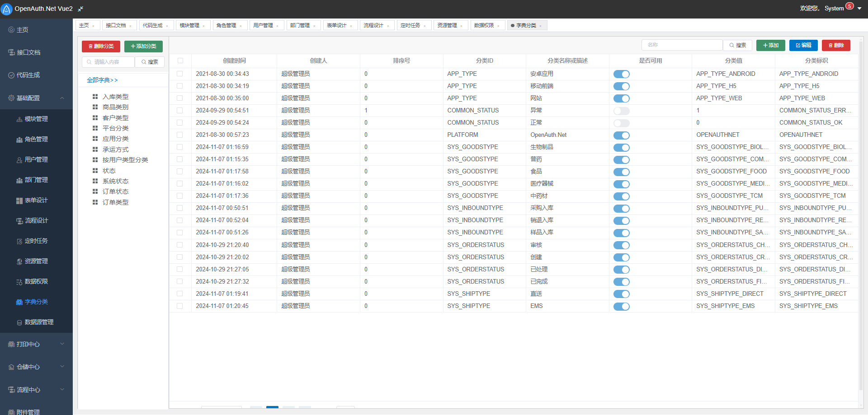
Task: Expand the 打印中心 sidebar group
Action: (x=36, y=344)
